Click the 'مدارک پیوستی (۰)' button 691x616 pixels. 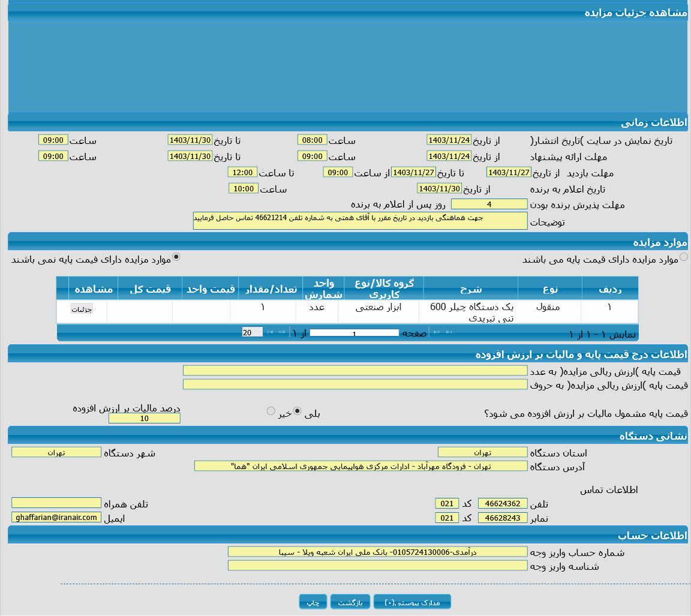[412, 602]
